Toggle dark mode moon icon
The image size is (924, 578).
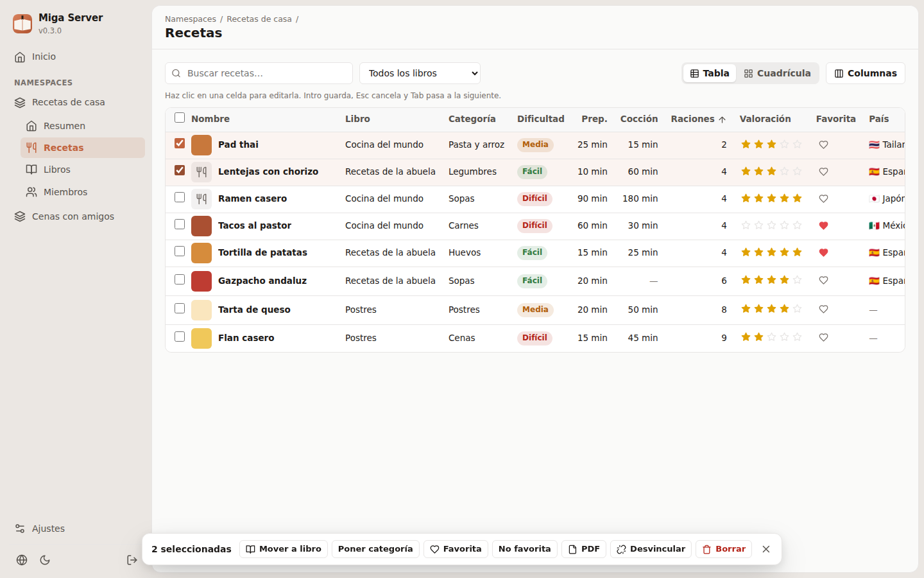pos(45,560)
